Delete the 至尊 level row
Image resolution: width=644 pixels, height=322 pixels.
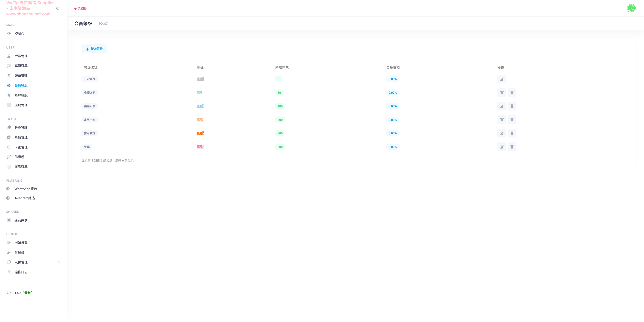512,147
